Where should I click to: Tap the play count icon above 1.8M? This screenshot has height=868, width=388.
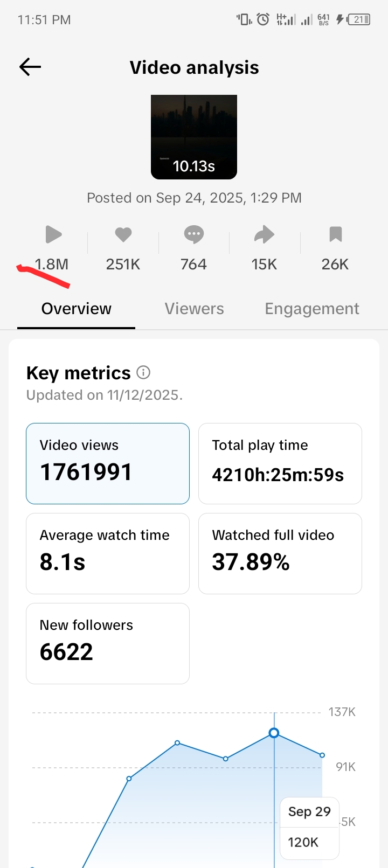click(x=53, y=234)
